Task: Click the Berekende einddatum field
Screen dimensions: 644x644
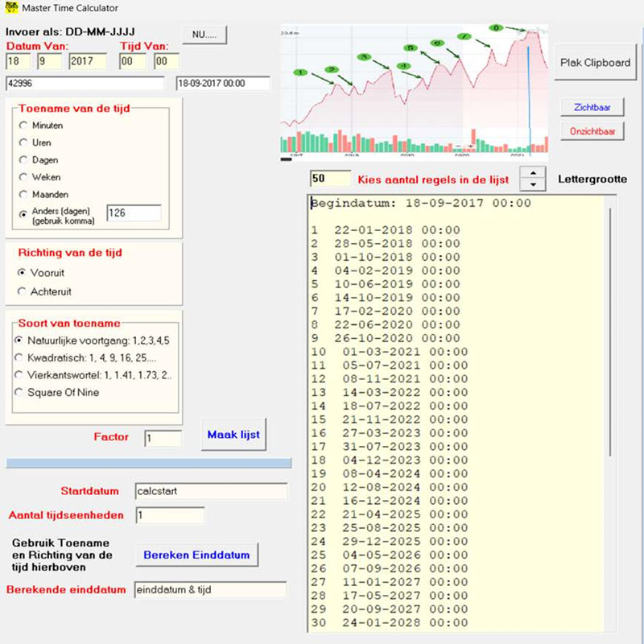Action: coord(210,590)
